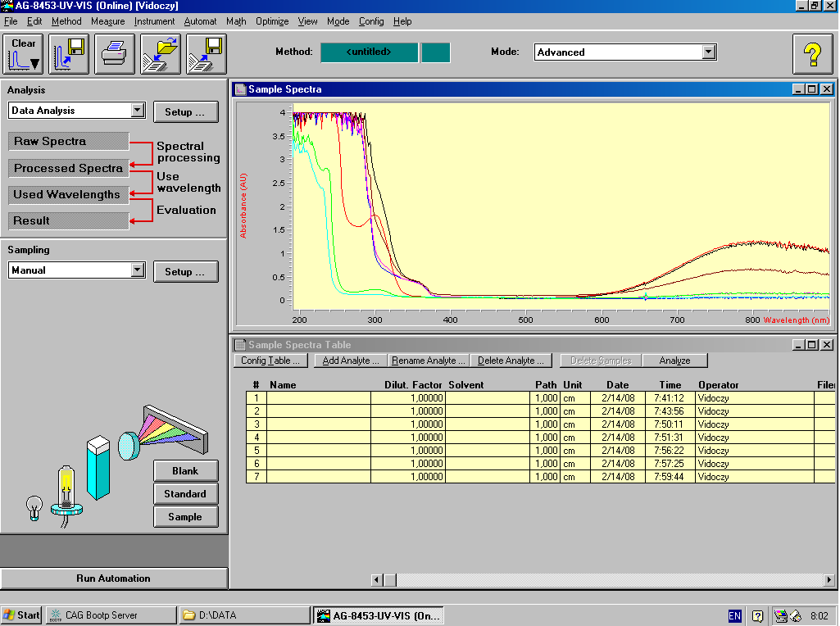Click the Windows Start button
840x626 pixels.
pos(21,616)
